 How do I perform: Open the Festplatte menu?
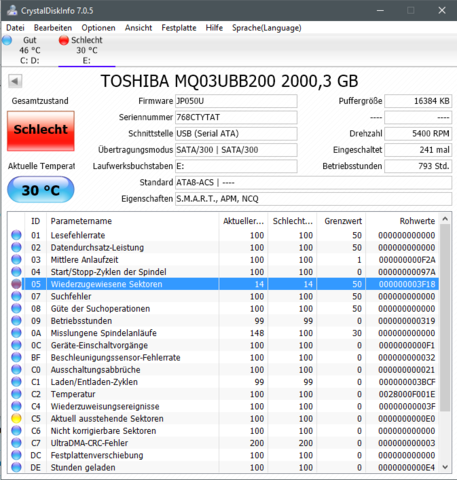coord(179,28)
